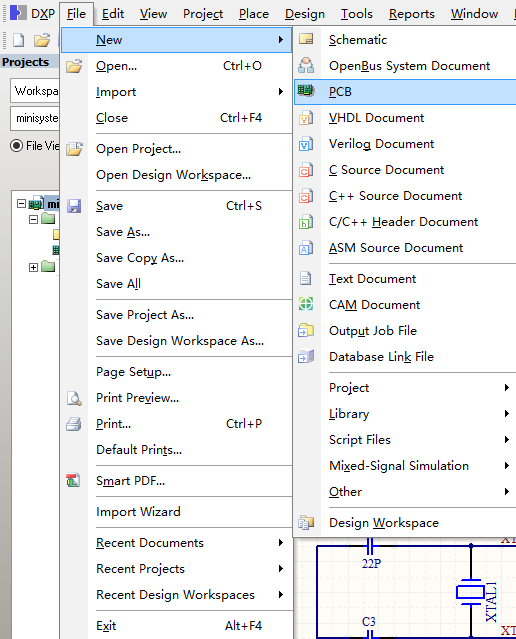The width and height of the screenshot is (516, 639).
Task: Open the View menu
Action: 153,14
